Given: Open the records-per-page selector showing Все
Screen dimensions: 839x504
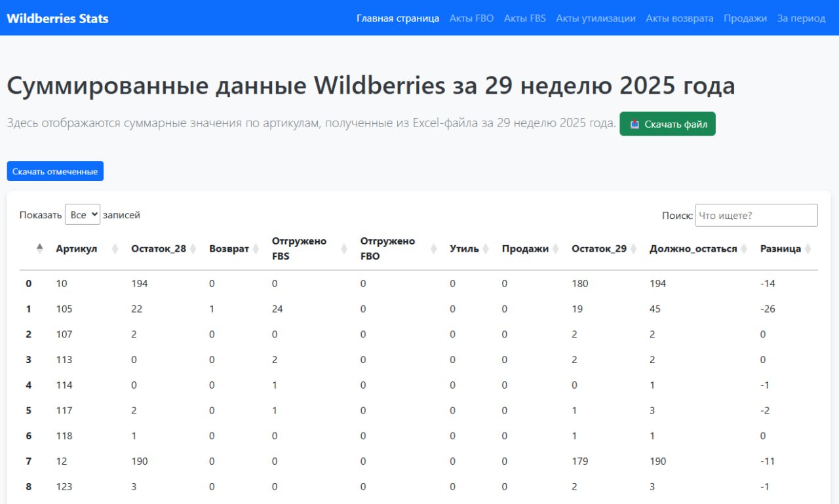Looking at the screenshot, I should [x=83, y=214].
